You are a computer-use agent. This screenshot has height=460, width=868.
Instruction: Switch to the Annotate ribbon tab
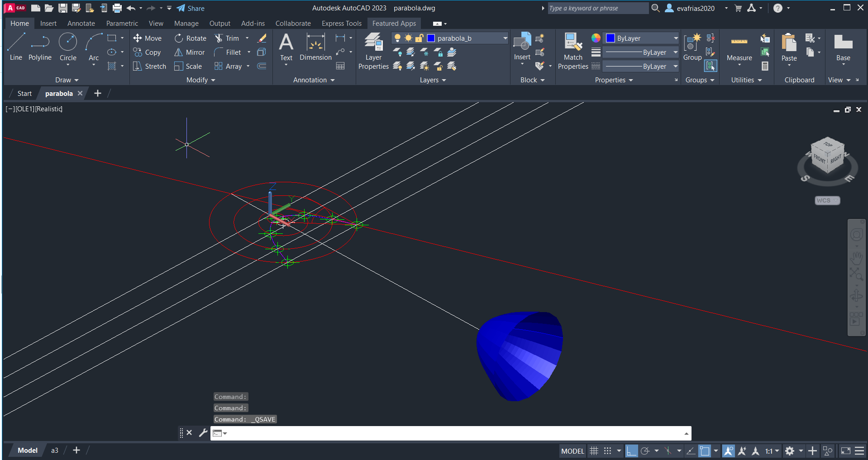[81, 24]
